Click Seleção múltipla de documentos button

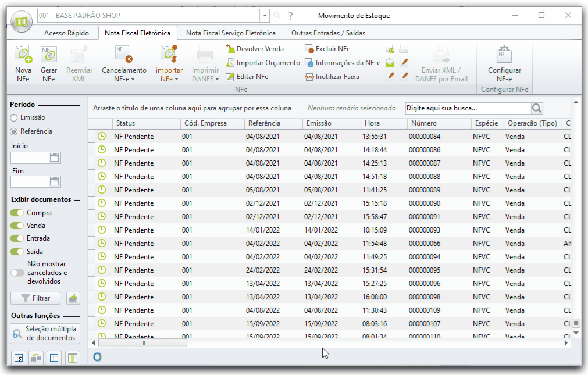point(45,334)
